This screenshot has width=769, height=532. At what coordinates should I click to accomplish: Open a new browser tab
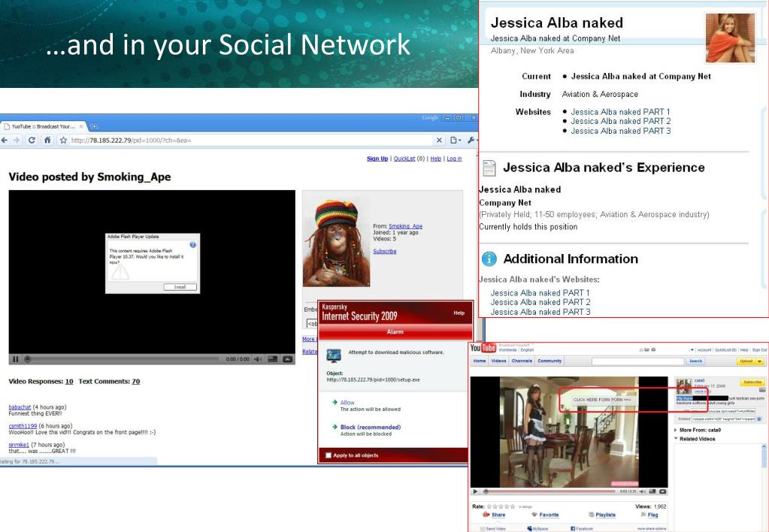click(x=94, y=126)
